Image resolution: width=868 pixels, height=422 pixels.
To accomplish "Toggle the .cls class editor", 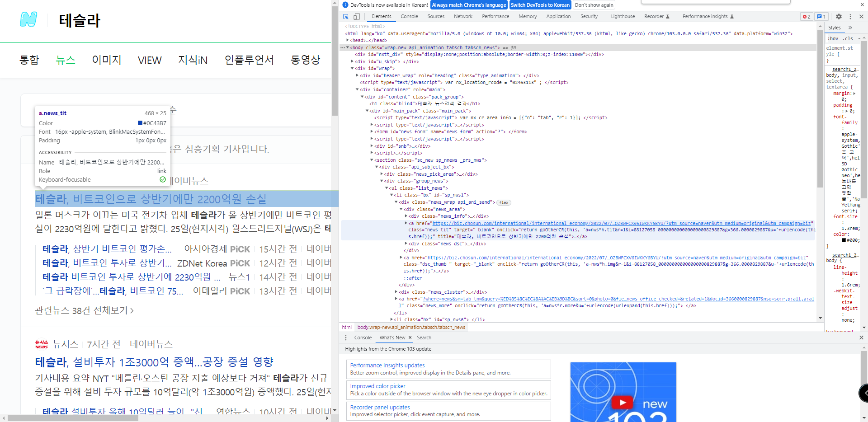I will (848, 38).
